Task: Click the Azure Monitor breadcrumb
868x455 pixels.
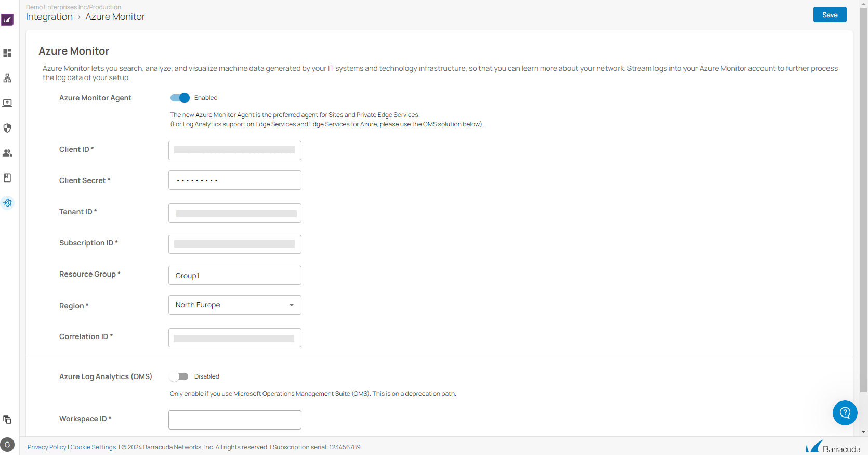Action: click(115, 17)
